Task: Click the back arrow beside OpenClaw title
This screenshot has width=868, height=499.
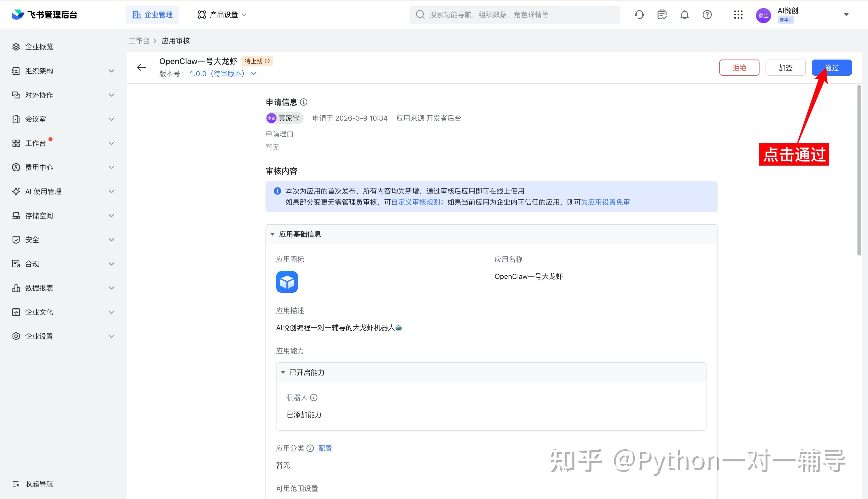Action: coord(141,68)
